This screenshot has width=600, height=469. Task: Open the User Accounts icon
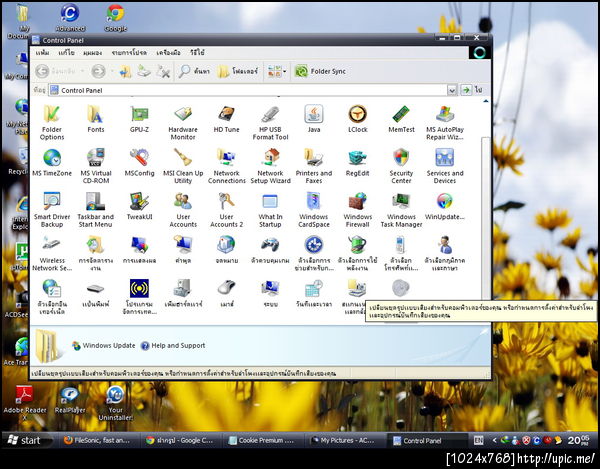tap(183, 210)
